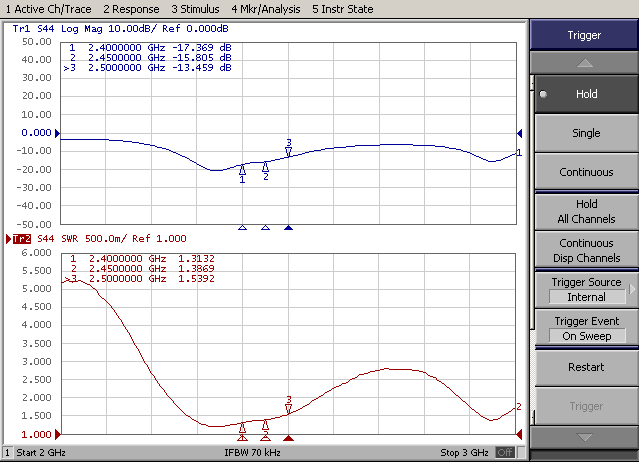This screenshot has height=462, width=639.
Task: Click the Stop 3 GHz value
Action: [464, 453]
